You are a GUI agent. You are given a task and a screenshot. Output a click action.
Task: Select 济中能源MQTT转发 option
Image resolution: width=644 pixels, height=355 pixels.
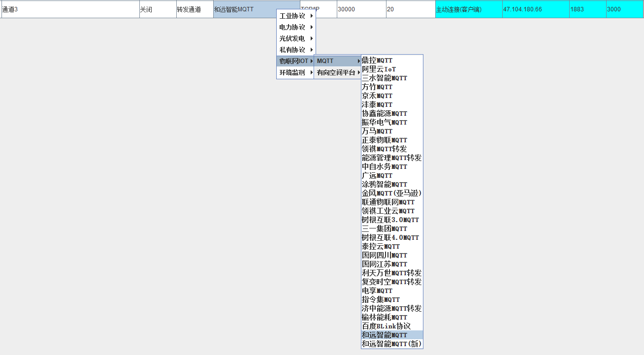coord(392,308)
